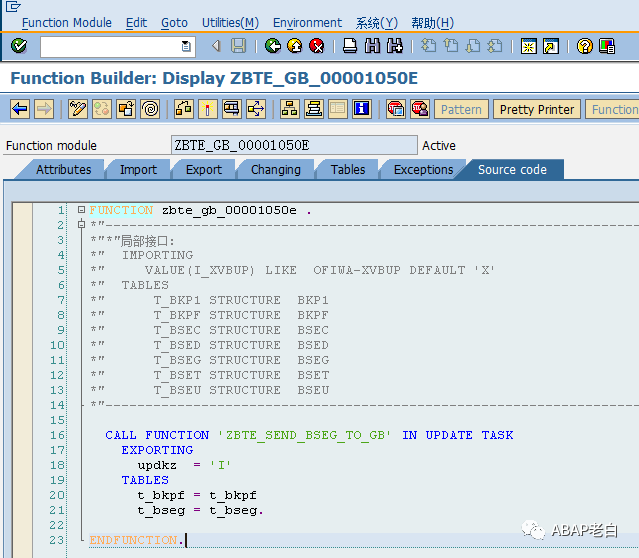
Task: Switch to the Import tab
Action: 138,170
